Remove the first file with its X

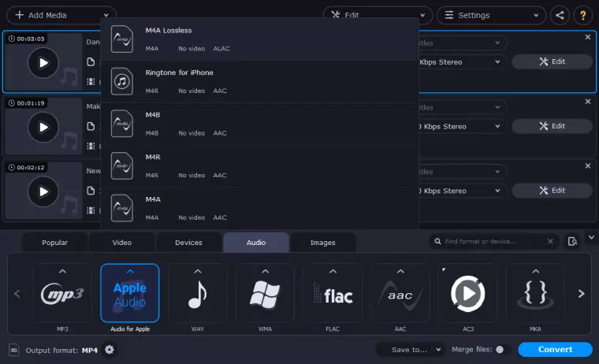click(587, 37)
